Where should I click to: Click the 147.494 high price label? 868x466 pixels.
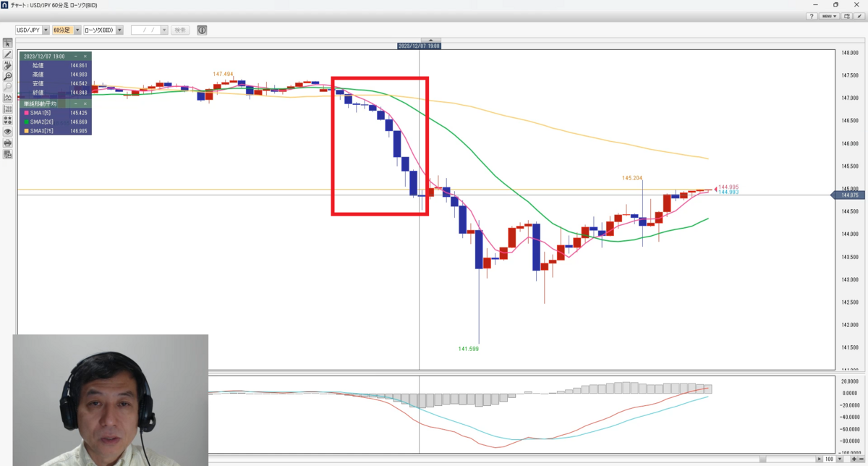tap(223, 74)
